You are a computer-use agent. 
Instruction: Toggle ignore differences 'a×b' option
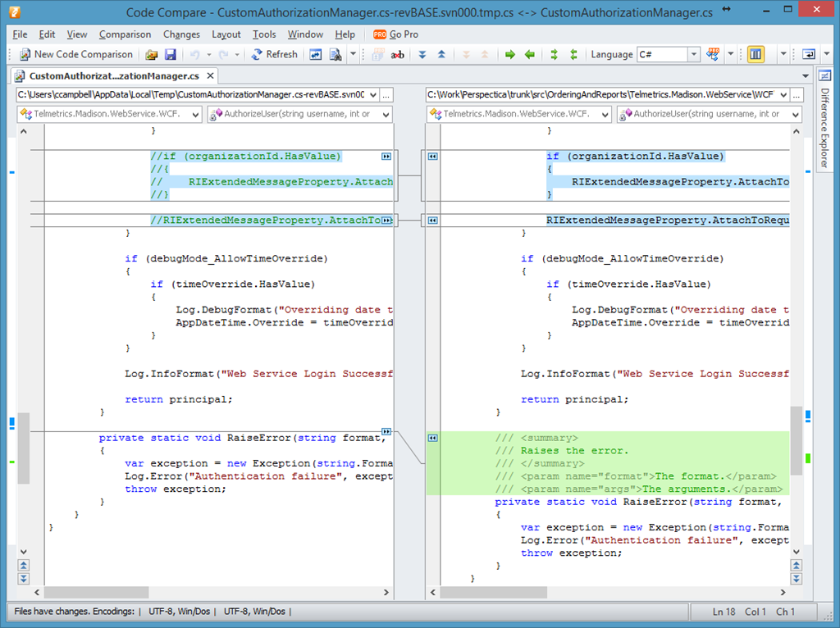click(398, 55)
